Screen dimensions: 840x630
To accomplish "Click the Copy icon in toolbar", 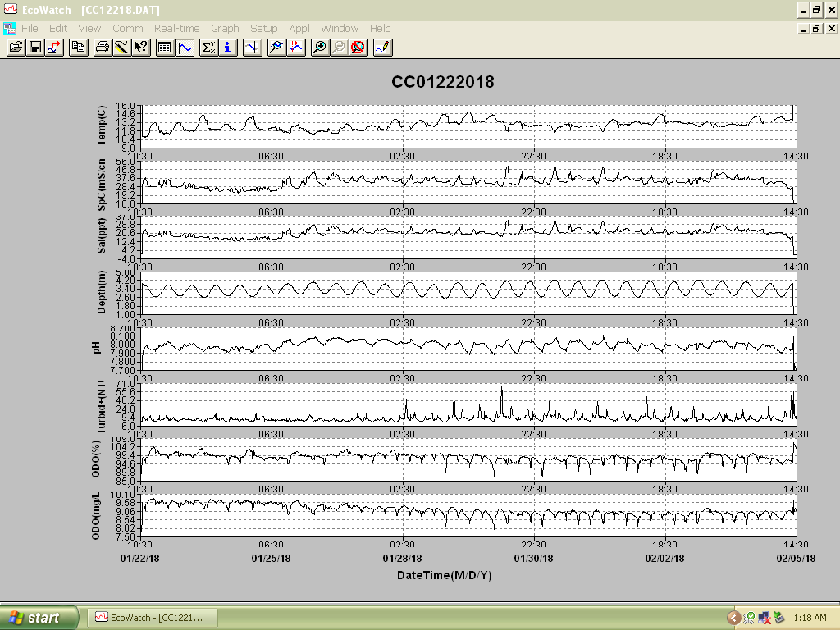I will [79, 48].
